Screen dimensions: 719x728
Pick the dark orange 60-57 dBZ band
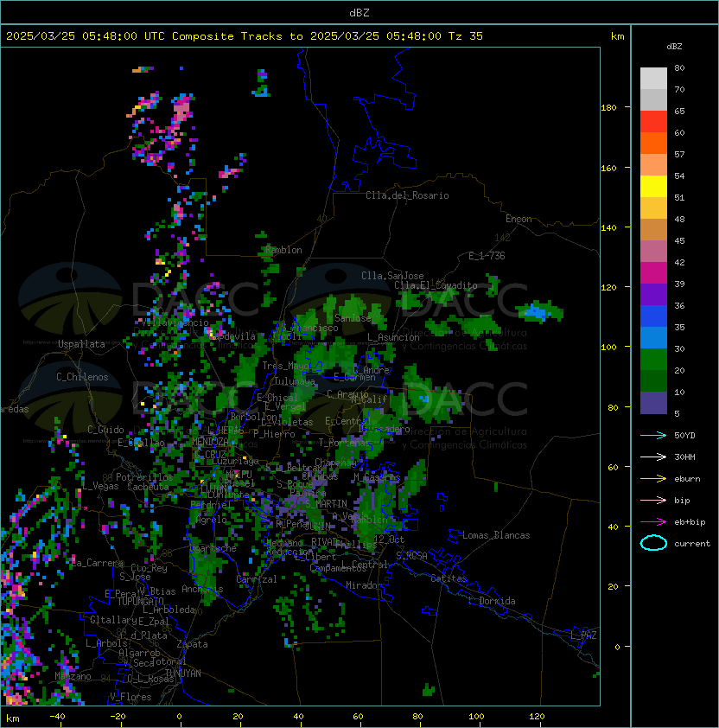pyautogui.click(x=653, y=144)
